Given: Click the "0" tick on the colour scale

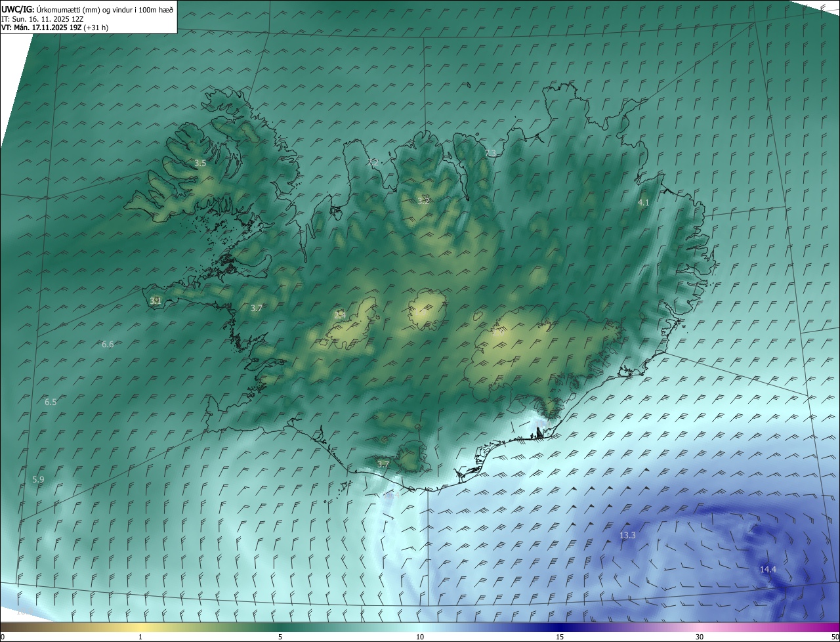Looking at the screenshot, I should click(3, 637).
